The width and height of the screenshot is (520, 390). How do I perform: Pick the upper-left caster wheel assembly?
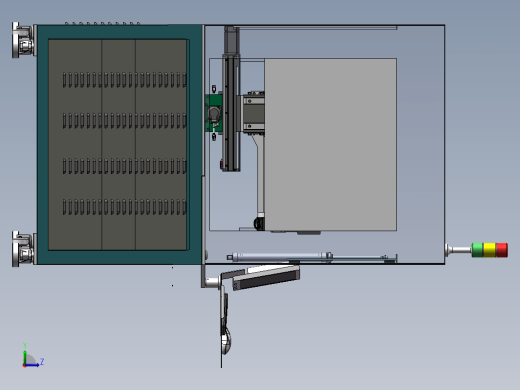point(23,40)
